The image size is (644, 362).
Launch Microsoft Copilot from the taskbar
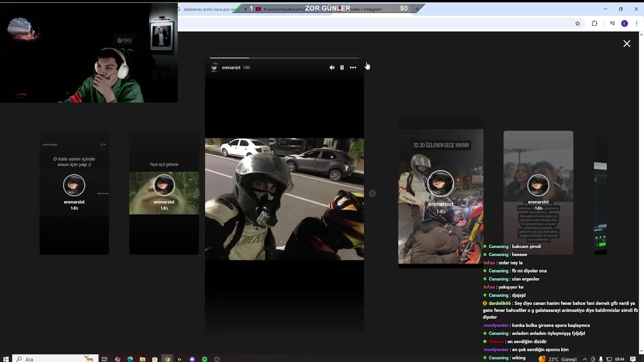[x=117, y=359]
